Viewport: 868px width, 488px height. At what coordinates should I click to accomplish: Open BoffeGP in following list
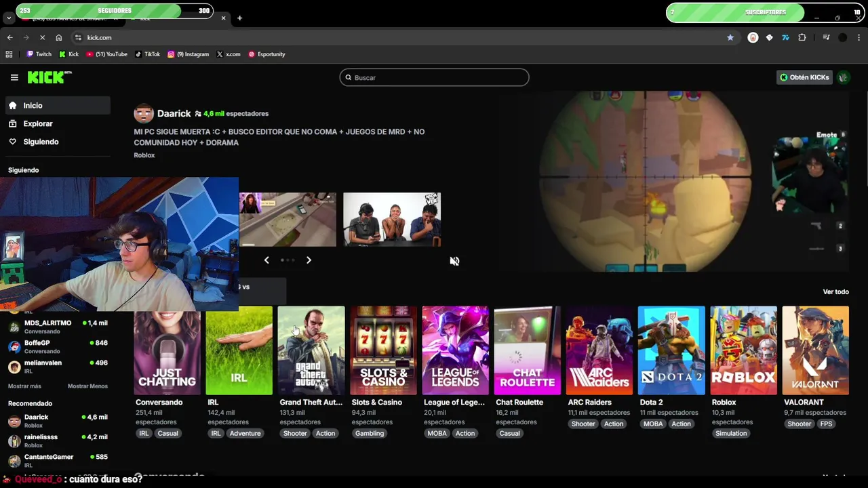(58, 346)
